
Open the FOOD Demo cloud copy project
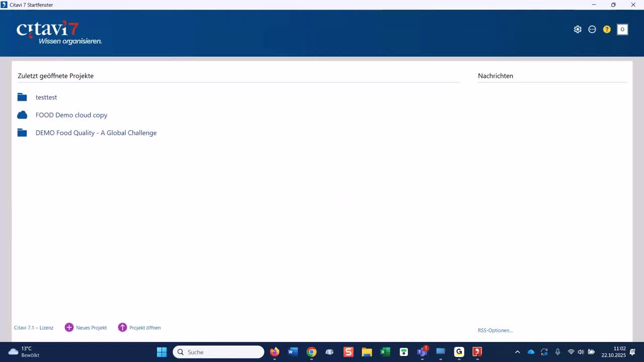pyautogui.click(x=71, y=115)
